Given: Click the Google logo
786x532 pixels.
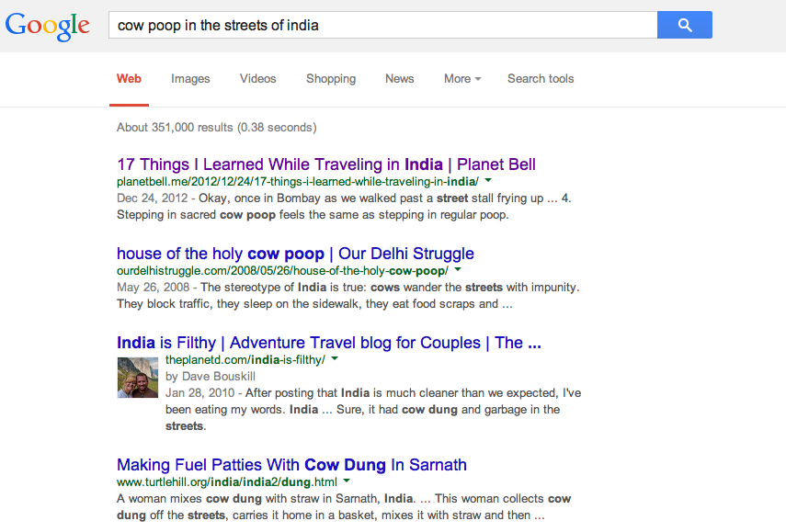Looking at the screenshot, I should pyautogui.click(x=48, y=26).
